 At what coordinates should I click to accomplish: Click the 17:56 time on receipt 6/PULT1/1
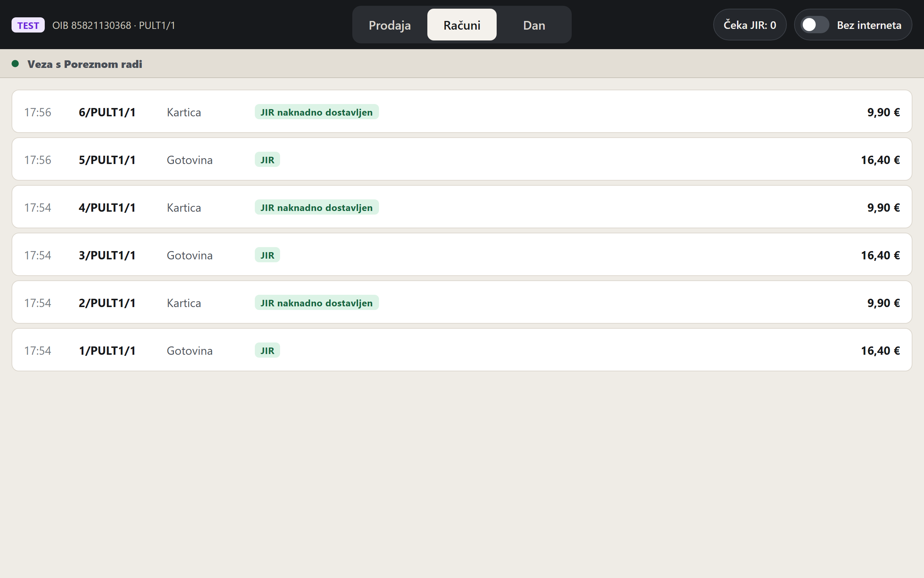(x=38, y=112)
